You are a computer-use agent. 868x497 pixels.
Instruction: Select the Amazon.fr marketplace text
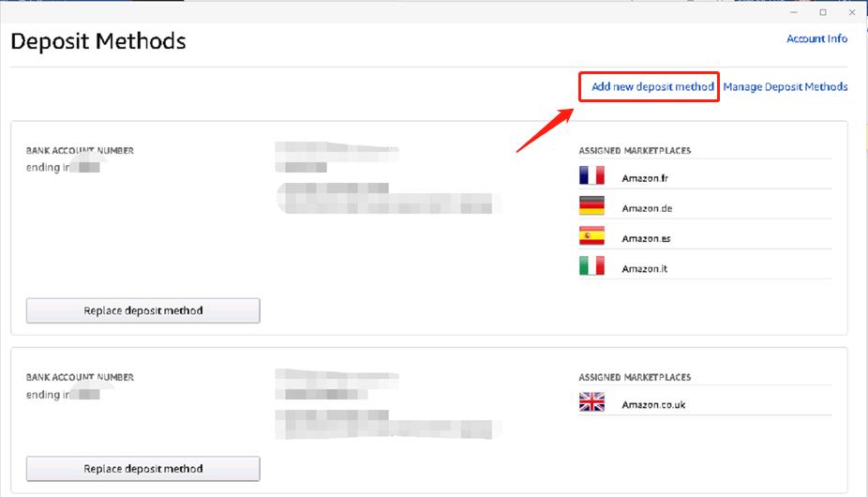pyautogui.click(x=645, y=178)
